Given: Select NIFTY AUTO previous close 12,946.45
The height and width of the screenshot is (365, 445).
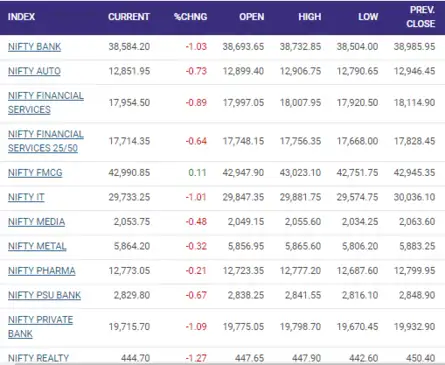Looking at the screenshot, I should (x=414, y=71).
